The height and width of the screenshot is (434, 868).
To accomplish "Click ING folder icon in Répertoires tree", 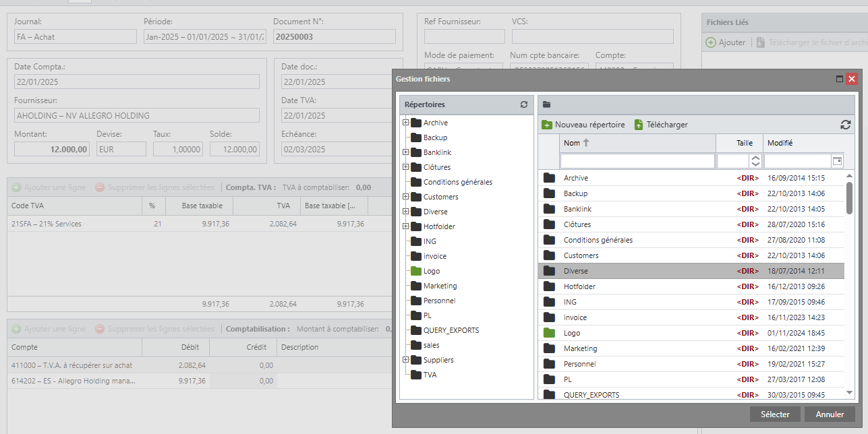I will pyautogui.click(x=416, y=241).
